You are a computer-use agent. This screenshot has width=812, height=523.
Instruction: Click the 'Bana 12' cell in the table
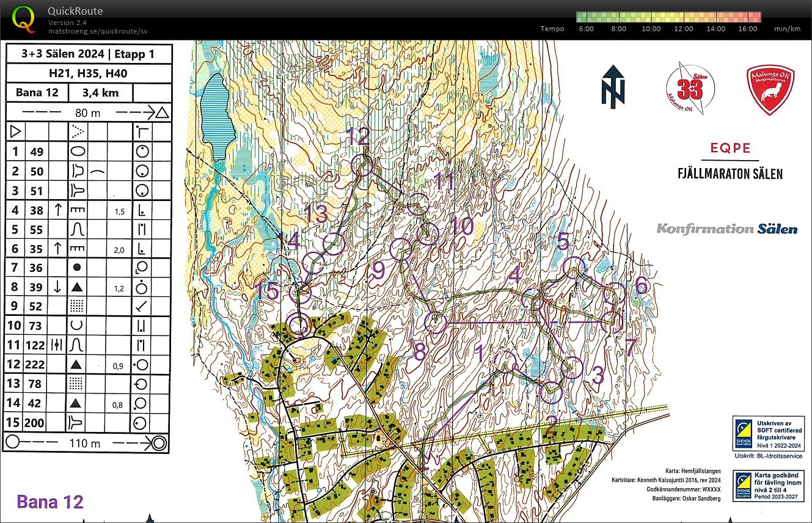pyautogui.click(x=37, y=93)
